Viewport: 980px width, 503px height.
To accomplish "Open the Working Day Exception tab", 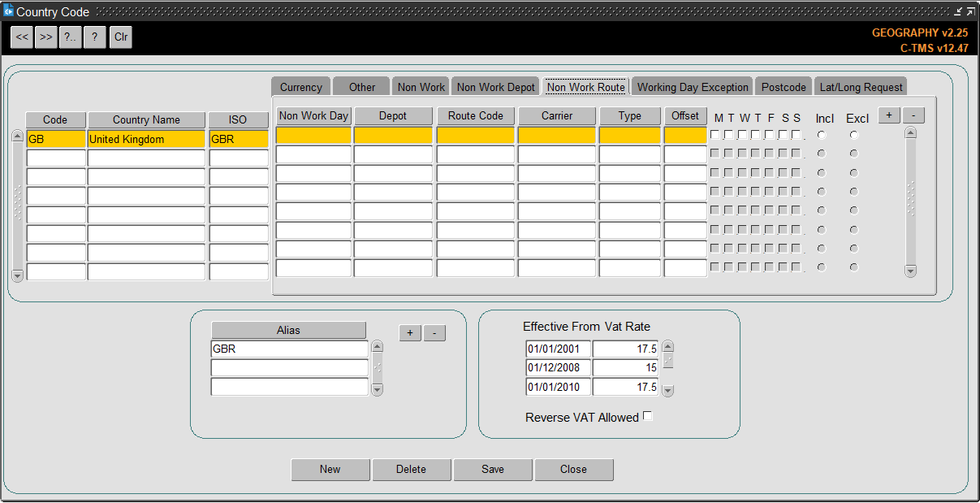I will 693,87.
